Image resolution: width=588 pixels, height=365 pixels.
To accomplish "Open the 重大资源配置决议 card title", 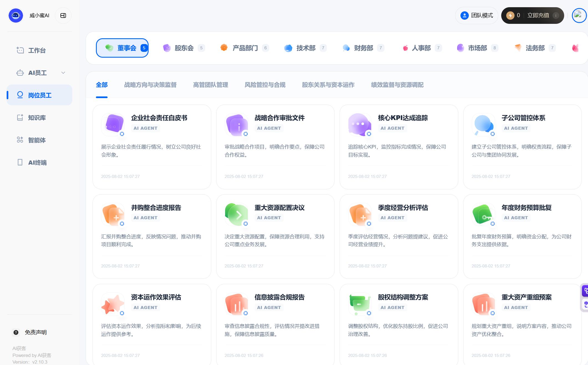I will (x=280, y=208).
